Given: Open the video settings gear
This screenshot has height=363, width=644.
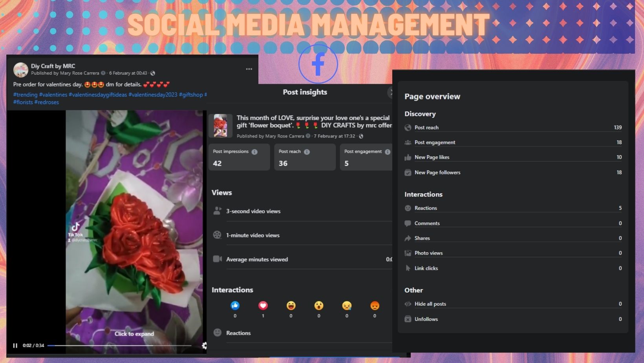Looking at the screenshot, I should 204,345.
